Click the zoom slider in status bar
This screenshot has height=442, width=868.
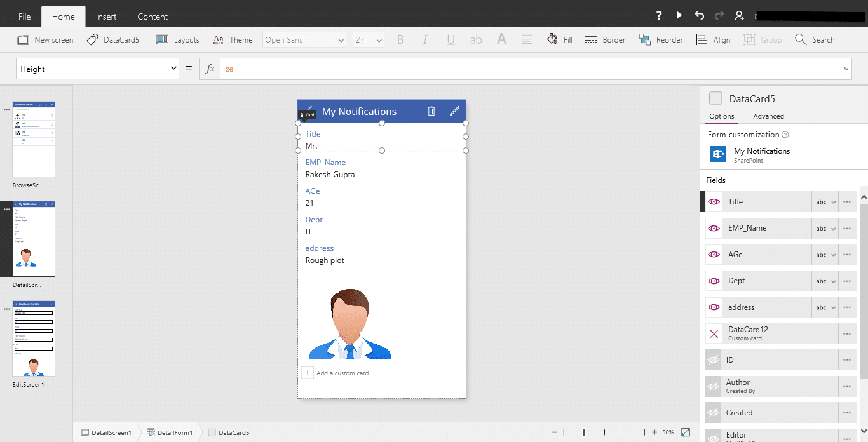point(583,432)
